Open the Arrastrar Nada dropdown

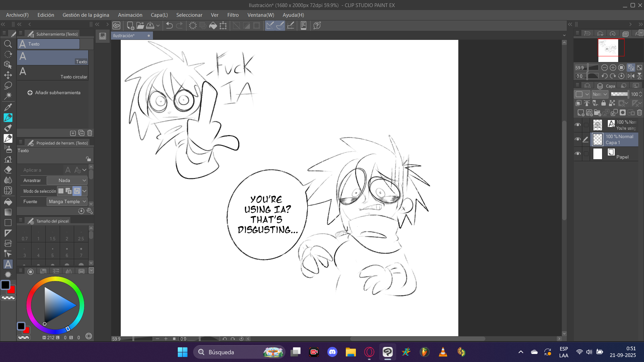click(67, 180)
